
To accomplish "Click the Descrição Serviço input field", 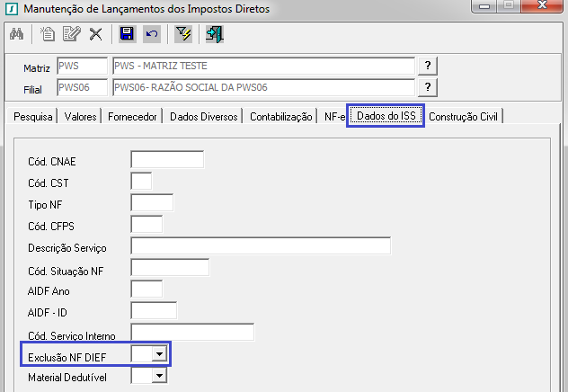I will point(261,245).
